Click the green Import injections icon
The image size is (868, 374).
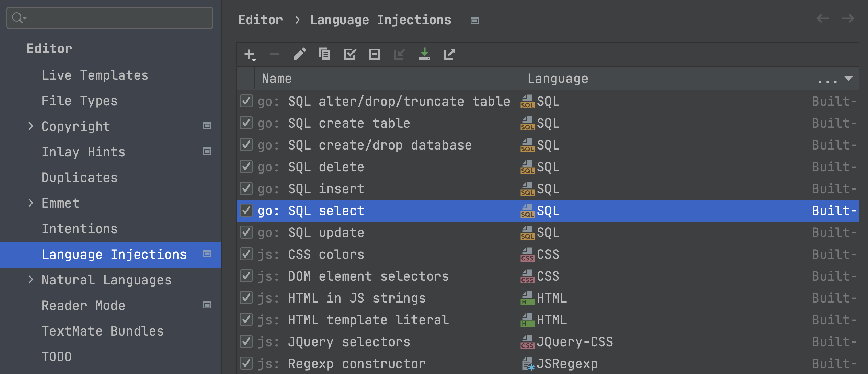[x=424, y=54]
